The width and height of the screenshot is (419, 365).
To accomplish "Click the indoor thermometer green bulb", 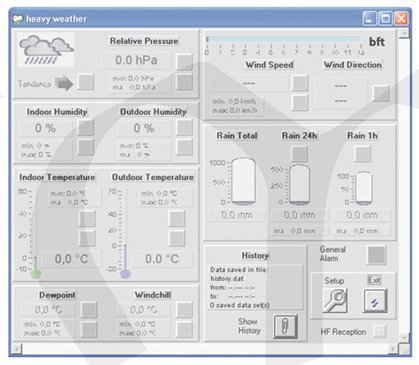I will pos(36,273).
